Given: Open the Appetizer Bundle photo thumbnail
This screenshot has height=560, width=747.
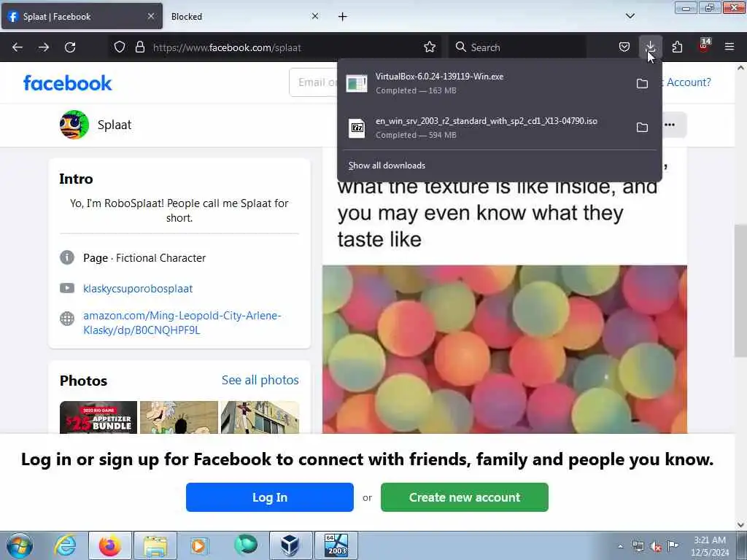Looking at the screenshot, I should (x=98, y=418).
